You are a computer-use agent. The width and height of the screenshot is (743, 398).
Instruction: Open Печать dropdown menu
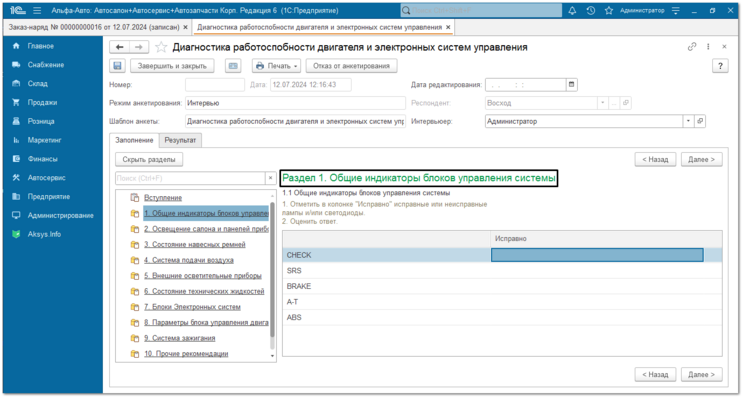(x=277, y=66)
